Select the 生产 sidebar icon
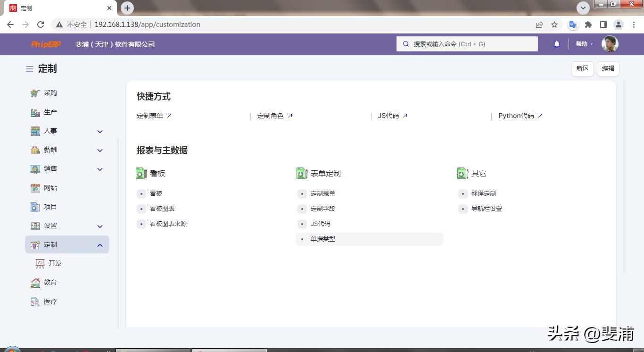The height and width of the screenshot is (352, 644). (x=35, y=112)
